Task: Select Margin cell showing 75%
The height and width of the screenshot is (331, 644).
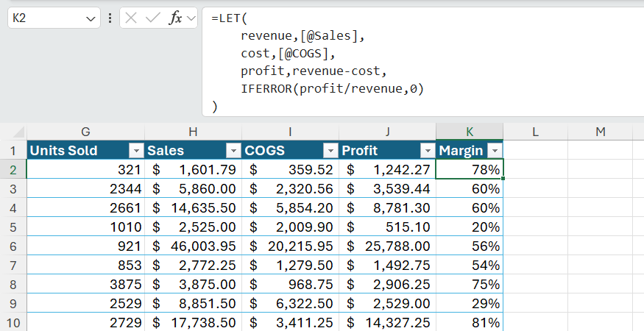Action: pos(470,284)
